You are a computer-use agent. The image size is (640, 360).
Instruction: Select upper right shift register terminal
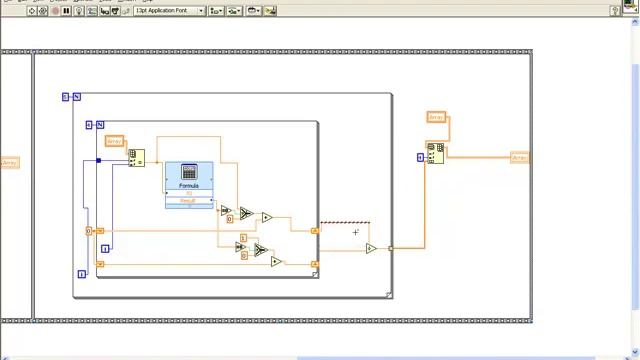314,231
